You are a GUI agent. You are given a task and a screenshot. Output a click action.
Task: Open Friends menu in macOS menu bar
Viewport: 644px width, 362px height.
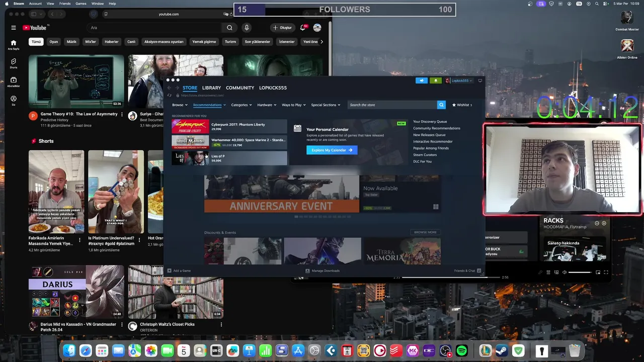click(65, 4)
